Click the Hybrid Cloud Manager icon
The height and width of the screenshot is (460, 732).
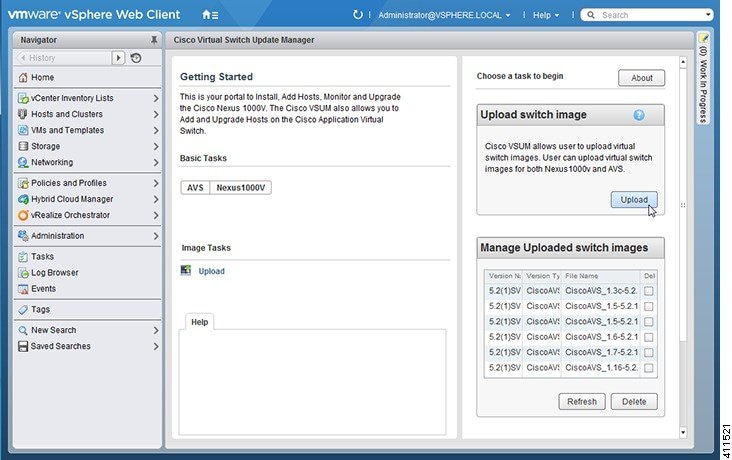23,199
